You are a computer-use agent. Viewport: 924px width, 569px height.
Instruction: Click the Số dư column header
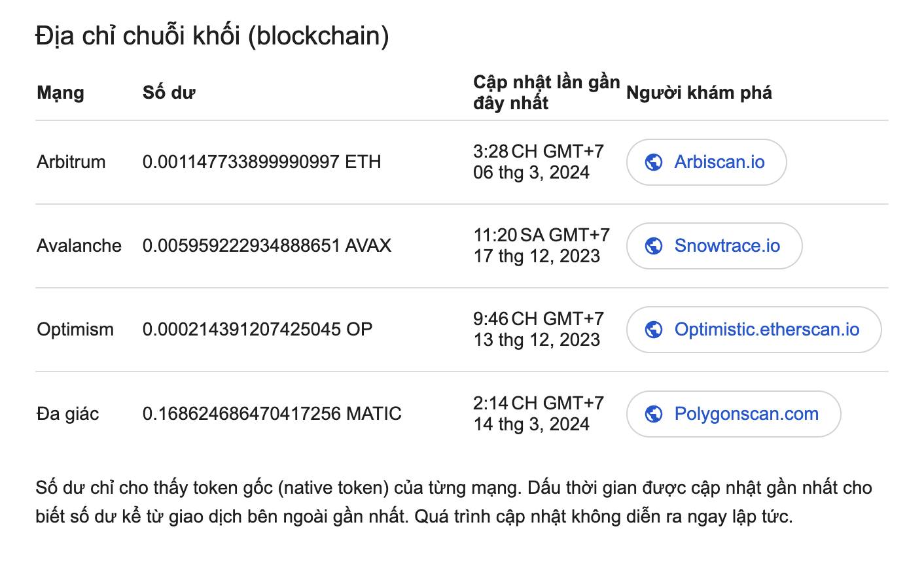169,93
